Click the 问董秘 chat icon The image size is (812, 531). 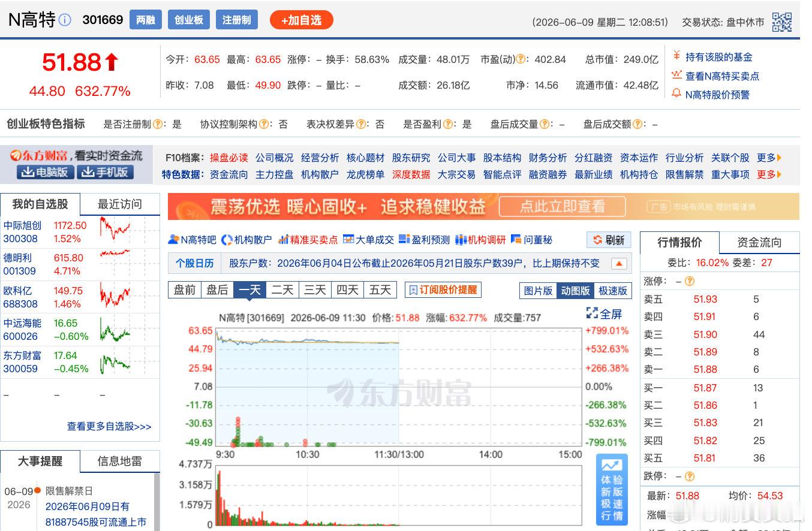(x=516, y=240)
